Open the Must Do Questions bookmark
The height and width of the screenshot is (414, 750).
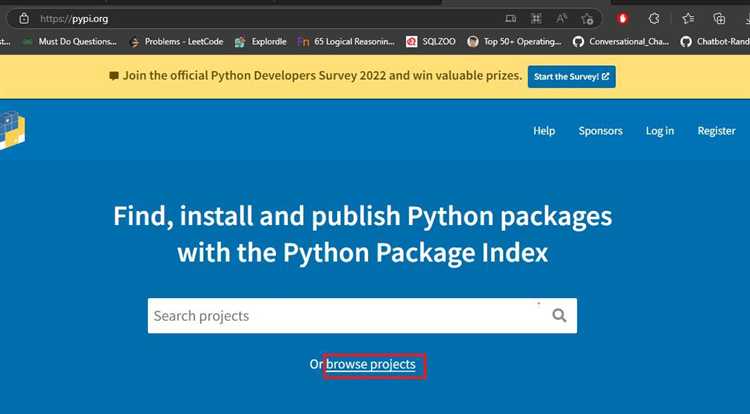pyautogui.click(x=70, y=42)
